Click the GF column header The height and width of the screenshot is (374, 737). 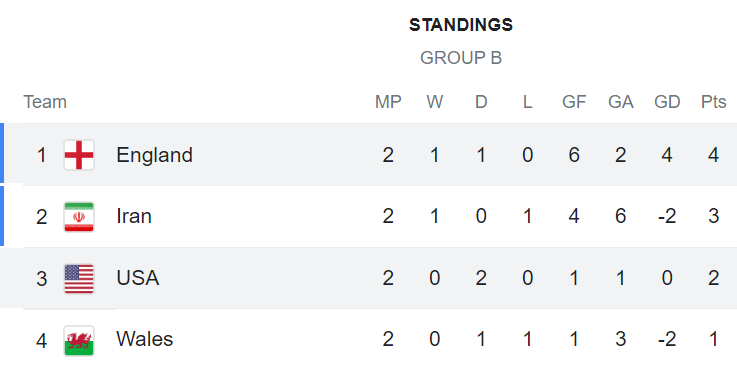pos(574,102)
